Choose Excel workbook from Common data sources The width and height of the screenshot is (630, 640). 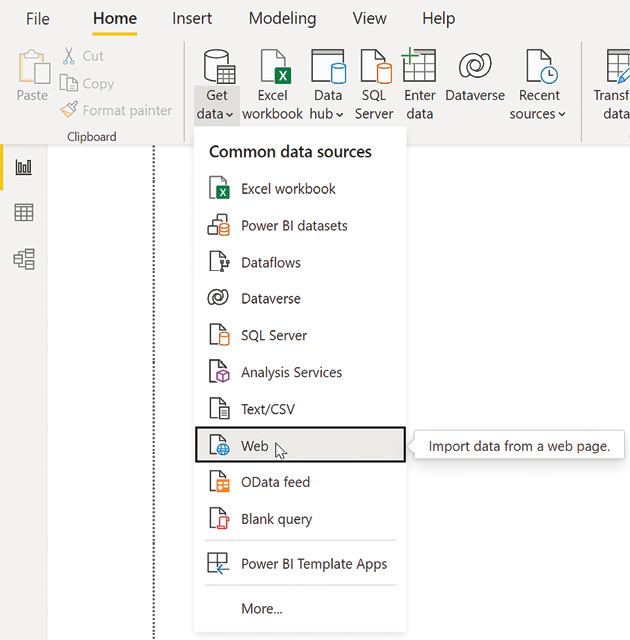(x=300, y=189)
